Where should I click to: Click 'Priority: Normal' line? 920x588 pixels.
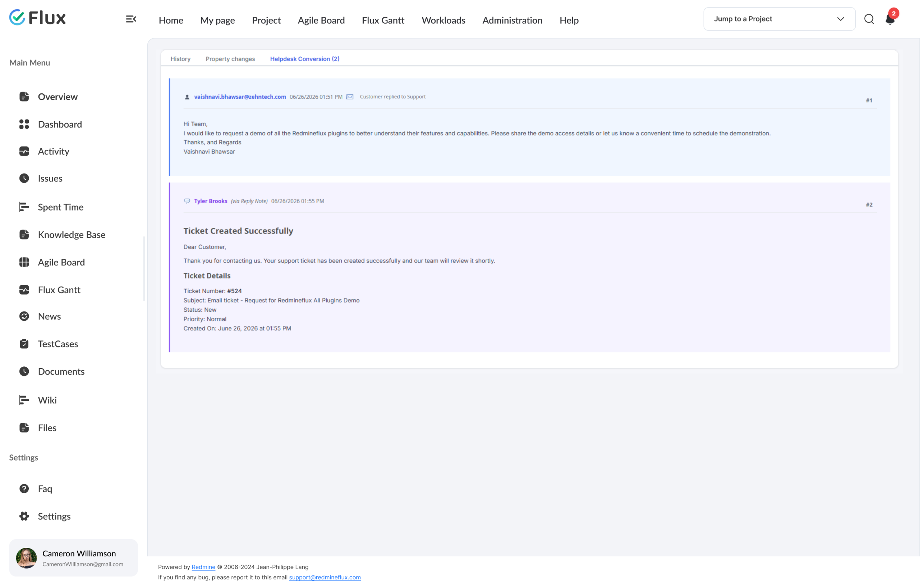click(205, 319)
